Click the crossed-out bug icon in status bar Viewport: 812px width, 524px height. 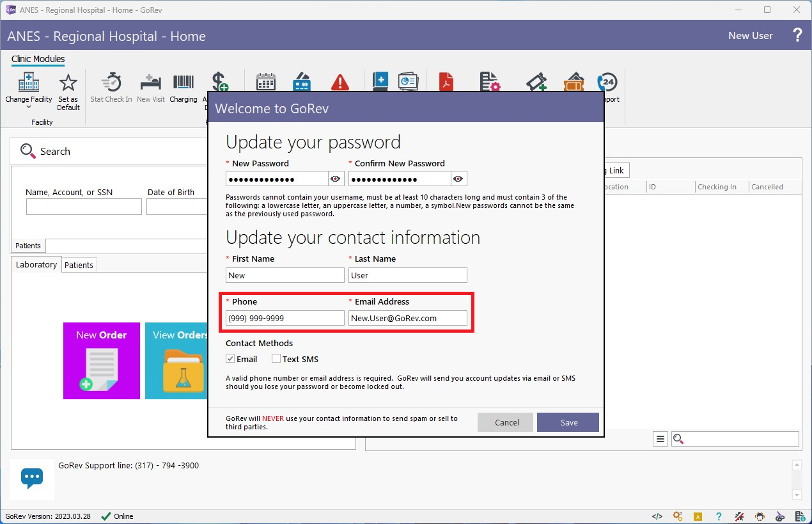coord(739,516)
